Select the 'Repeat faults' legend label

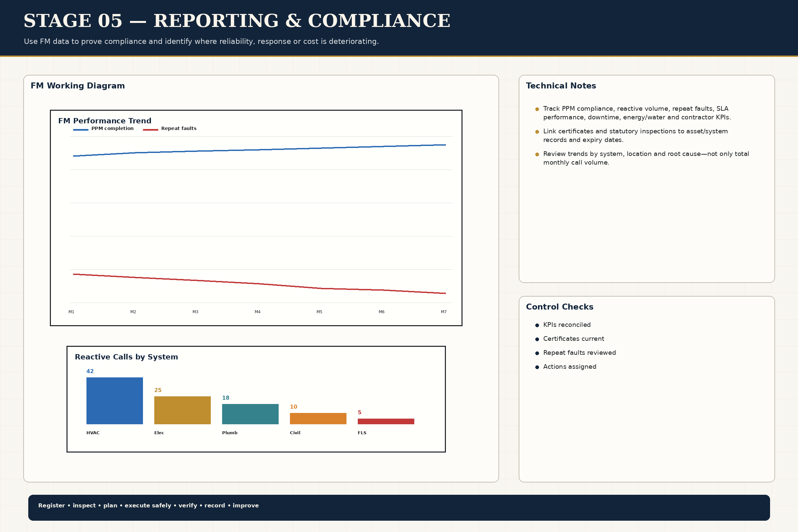179,129
